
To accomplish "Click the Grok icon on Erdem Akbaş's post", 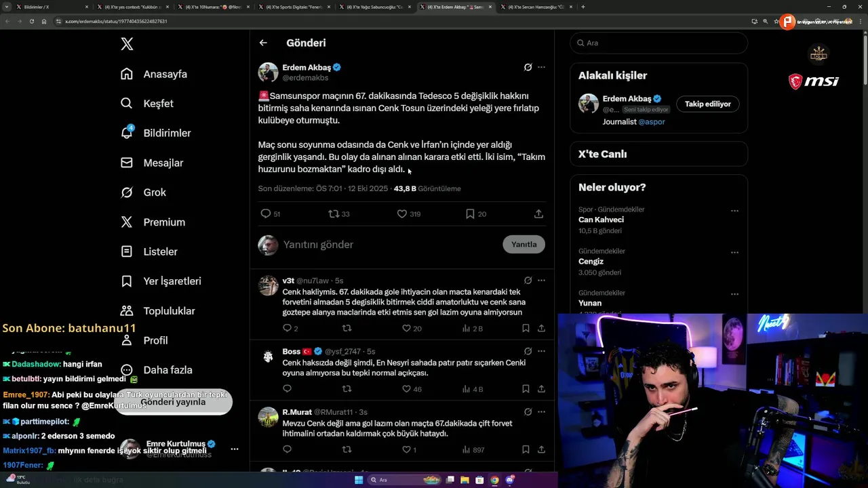I will 528,67.
